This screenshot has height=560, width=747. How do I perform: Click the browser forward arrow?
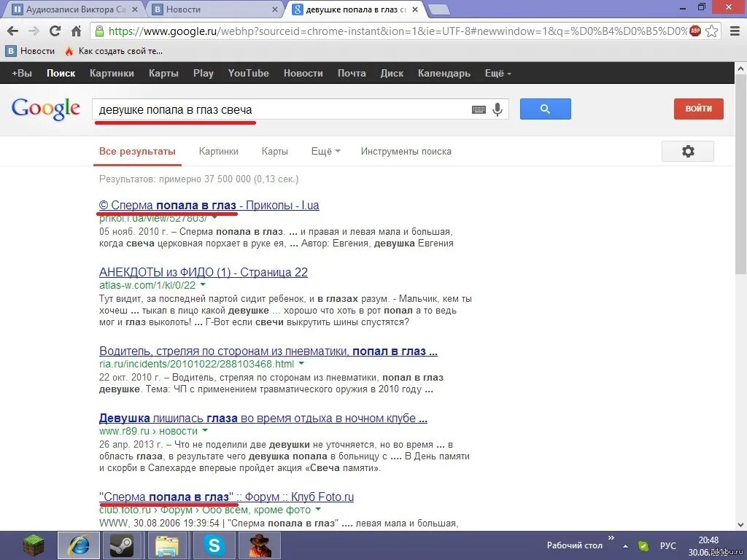coord(34,31)
